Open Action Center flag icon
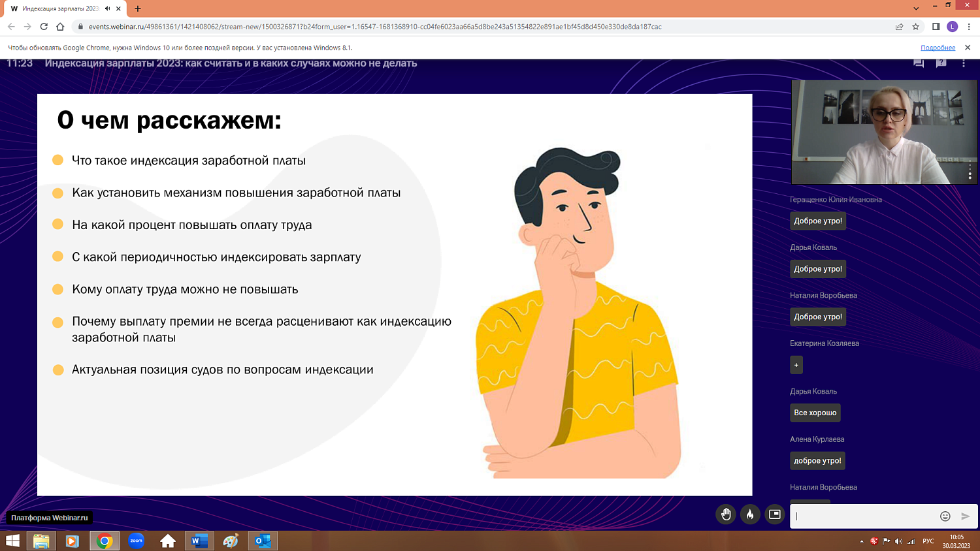The height and width of the screenshot is (551, 980). [x=887, y=541]
